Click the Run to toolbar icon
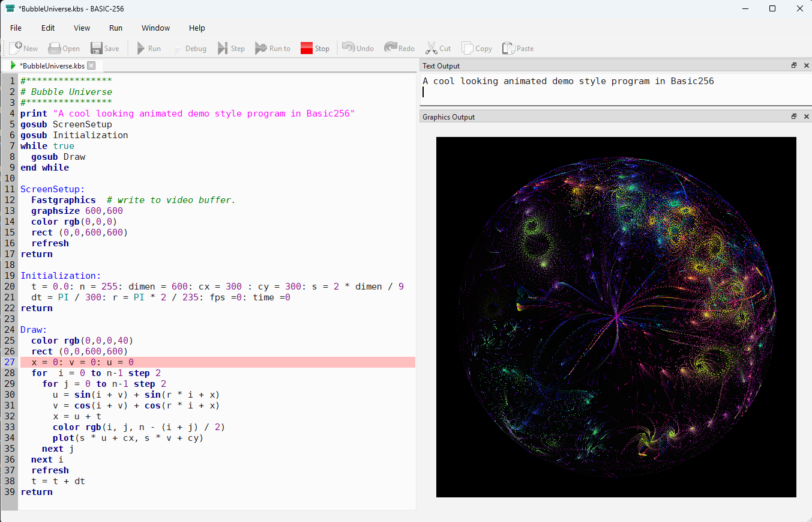This screenshot has width=812, height=522. pos(272,48)
